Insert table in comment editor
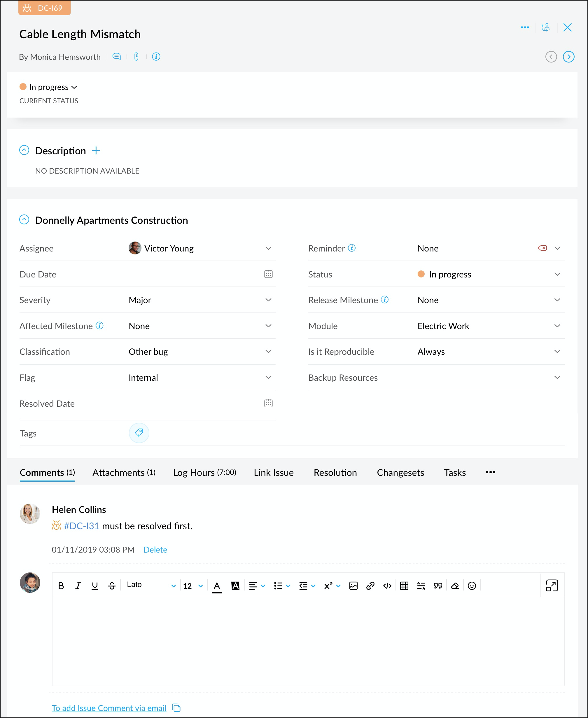The image size is (588, 718). coord(404,586)
